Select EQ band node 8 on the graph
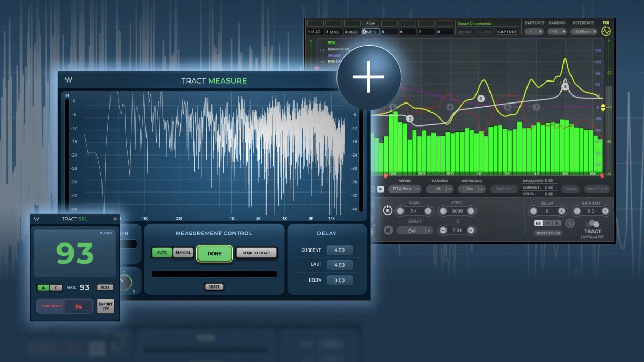644x362 pixels. coord(564,85)
